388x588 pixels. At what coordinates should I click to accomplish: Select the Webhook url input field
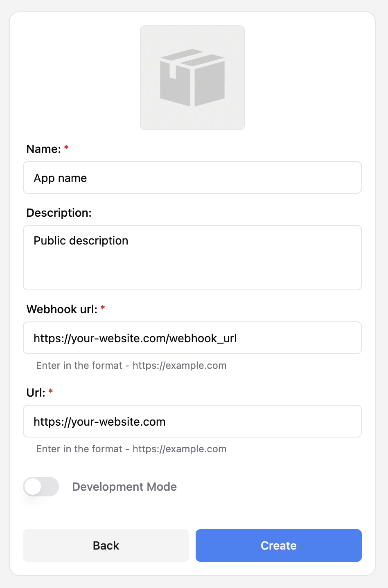point(192,338)
